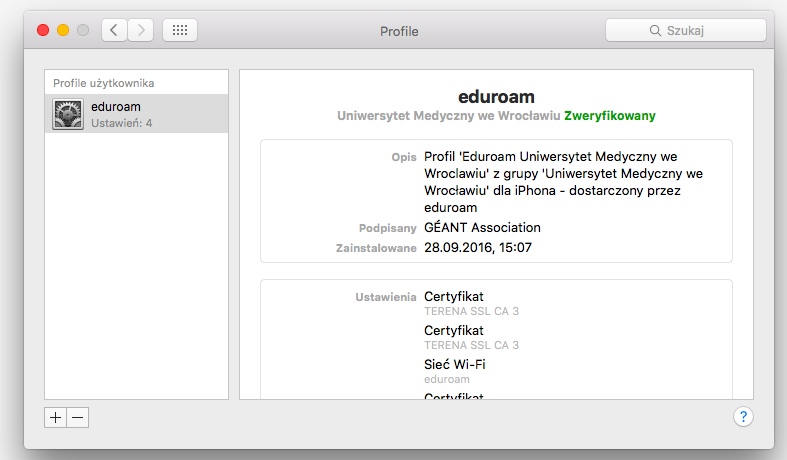Click the back navigation arrow

coord(114,31)
